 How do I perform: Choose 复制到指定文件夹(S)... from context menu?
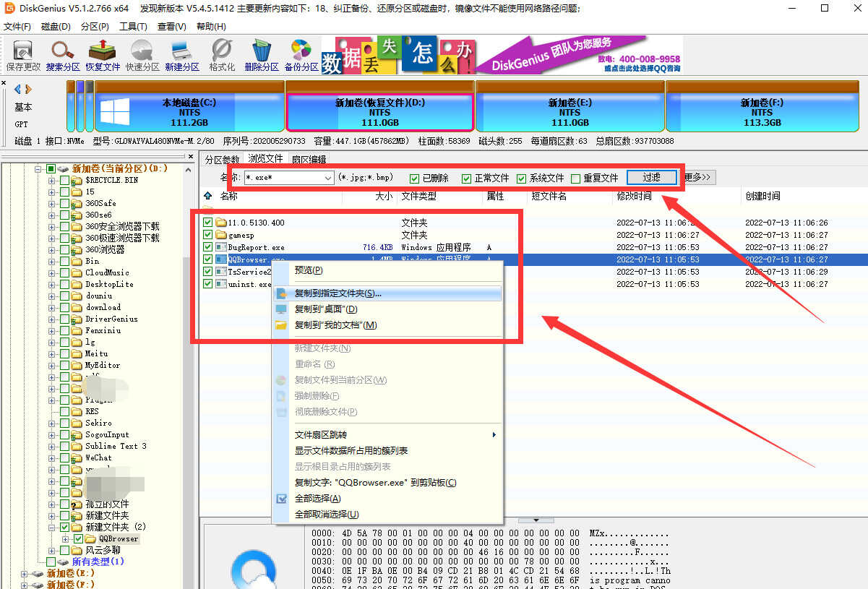(387, 293)
